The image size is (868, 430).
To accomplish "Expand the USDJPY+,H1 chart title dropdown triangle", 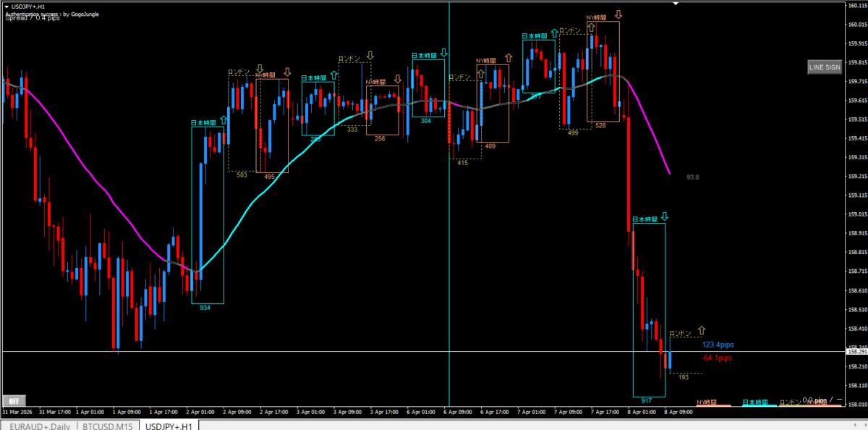I will point(6,6).
